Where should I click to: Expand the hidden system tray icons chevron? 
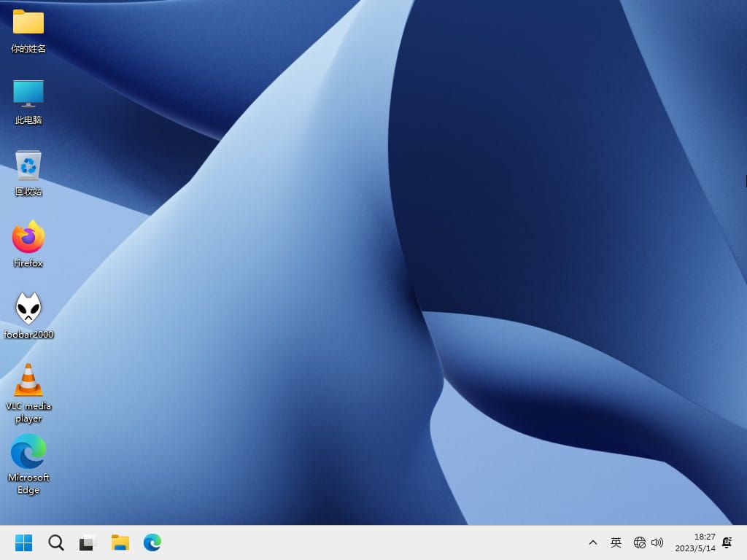pos(593,542)
